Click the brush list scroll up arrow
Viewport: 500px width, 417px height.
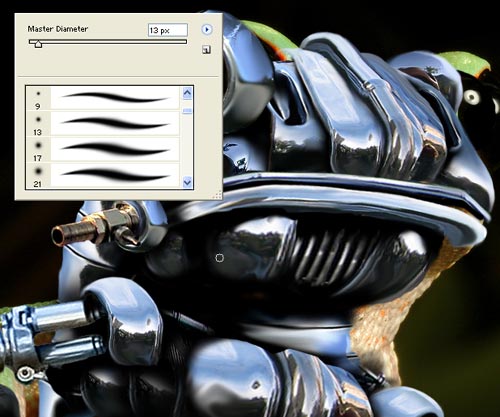pyautogui.click(x=187, y=94)
